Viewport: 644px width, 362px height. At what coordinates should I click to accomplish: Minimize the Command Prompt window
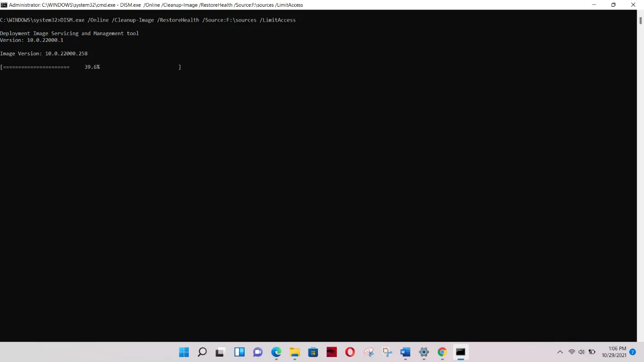(594, 5)
